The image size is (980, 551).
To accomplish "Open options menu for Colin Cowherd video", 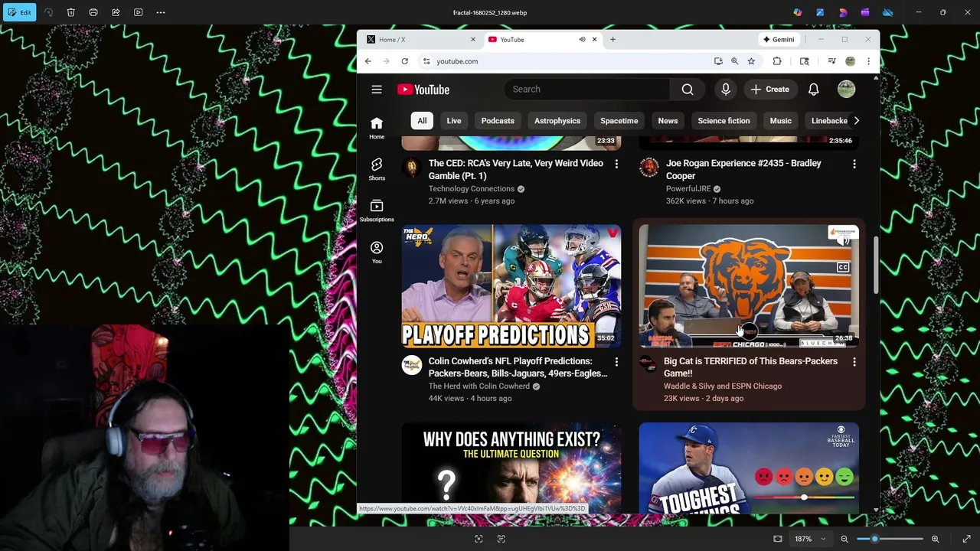I will pos(616,362).
